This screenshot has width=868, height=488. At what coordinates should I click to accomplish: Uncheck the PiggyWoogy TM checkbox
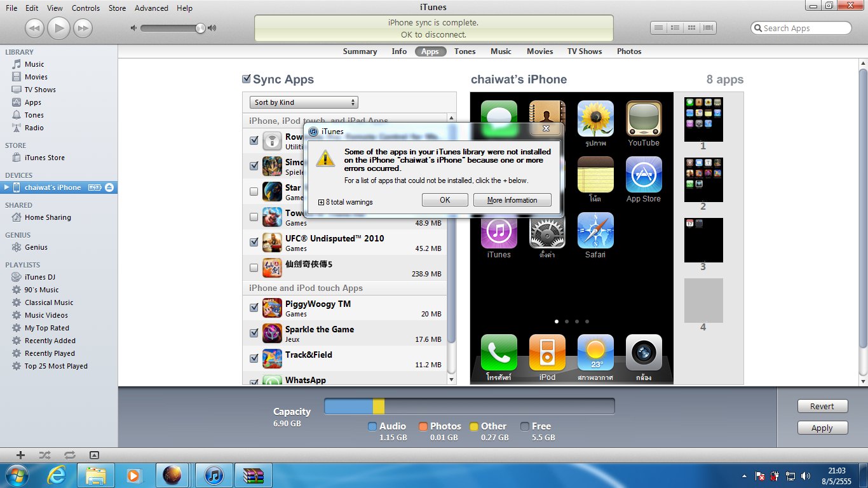(254, 308)
